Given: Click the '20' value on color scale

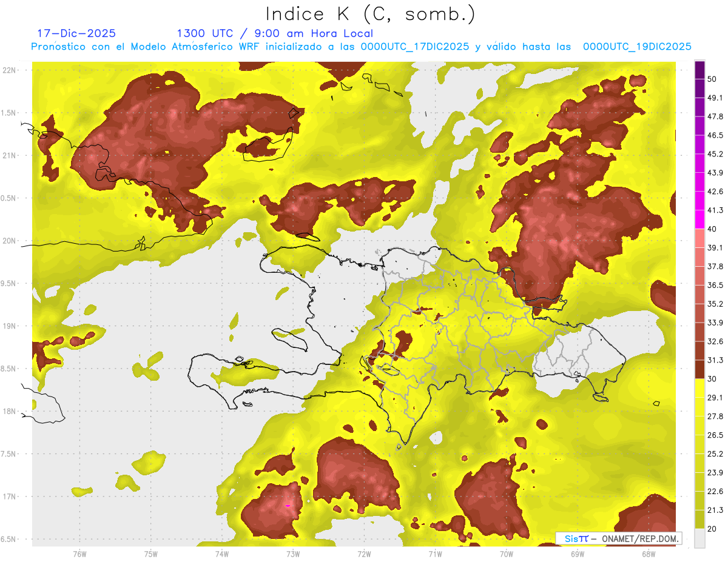Looking at the screenshot, I should click(712, 529).
